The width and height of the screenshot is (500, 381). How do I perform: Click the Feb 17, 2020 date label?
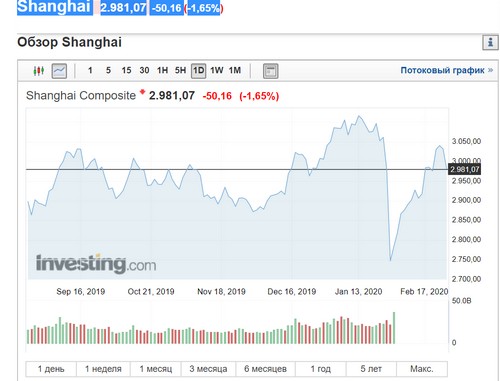point(424,292)
